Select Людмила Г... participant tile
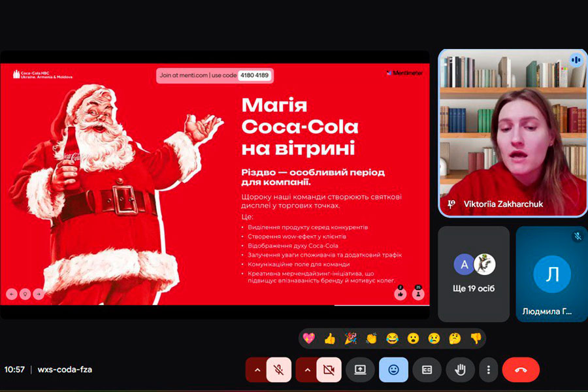 pyautogui.click(x=551, y=274)
